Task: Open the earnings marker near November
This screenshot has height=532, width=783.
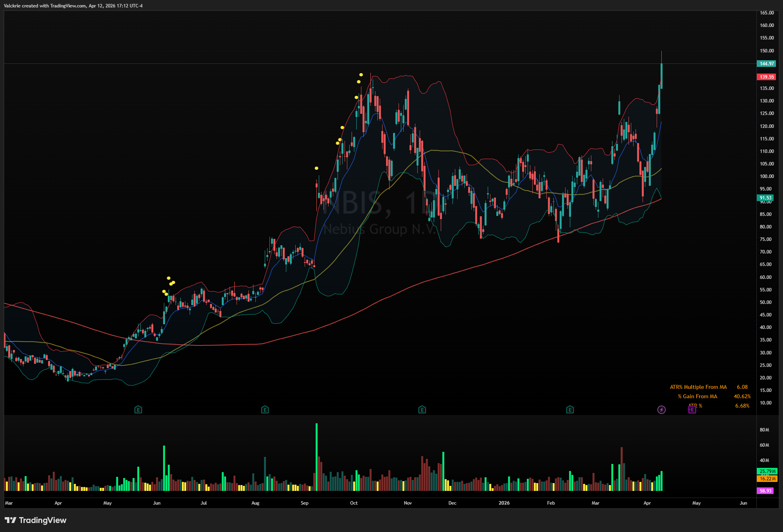Action: 422,410
